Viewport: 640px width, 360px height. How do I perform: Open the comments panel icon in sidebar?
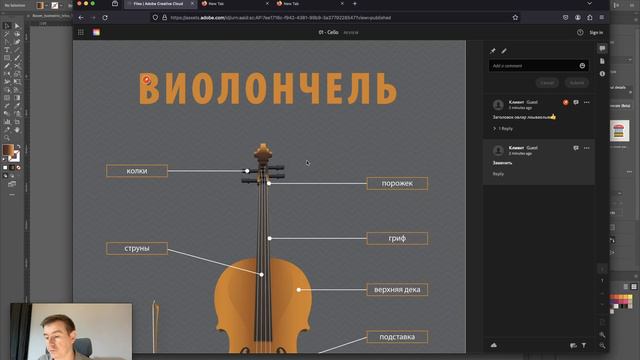[602, 49]
